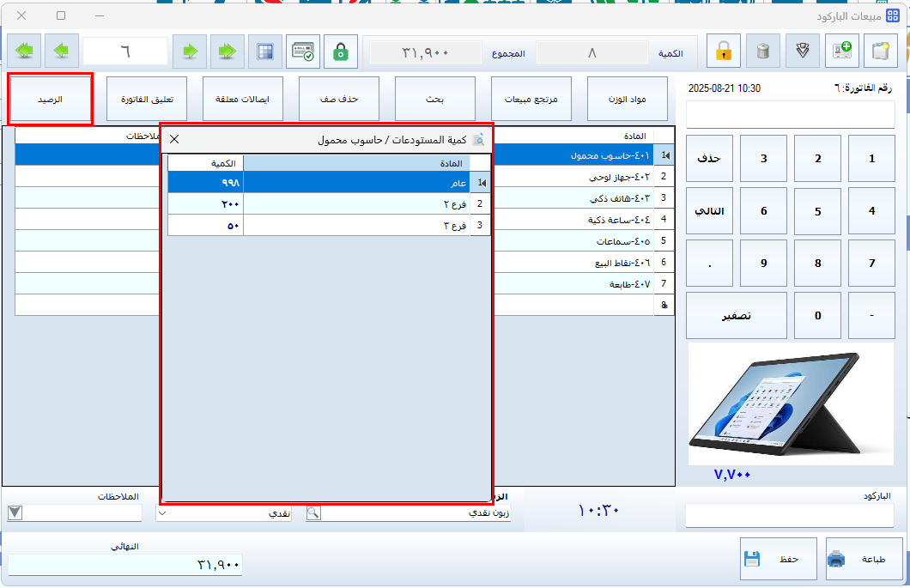The image size is (910, 588).
Task: Tap keypad digit 6
Action: pos(764,210)
